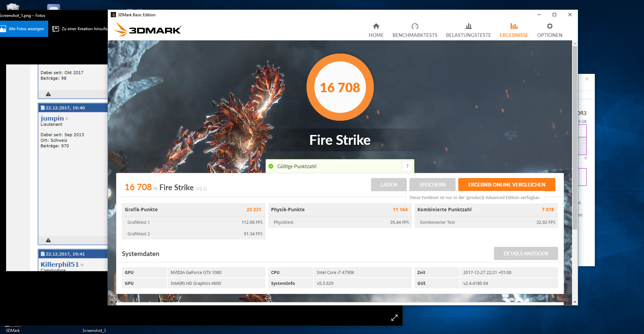Click the question mark help button
Screen dimensions: 644x334
[x=407, y=166]
